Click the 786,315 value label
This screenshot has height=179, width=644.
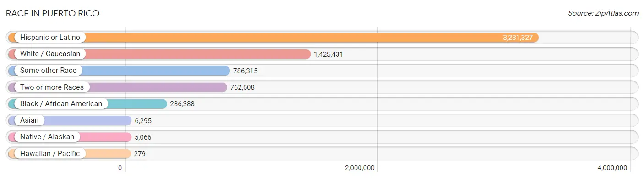[246, 71]
